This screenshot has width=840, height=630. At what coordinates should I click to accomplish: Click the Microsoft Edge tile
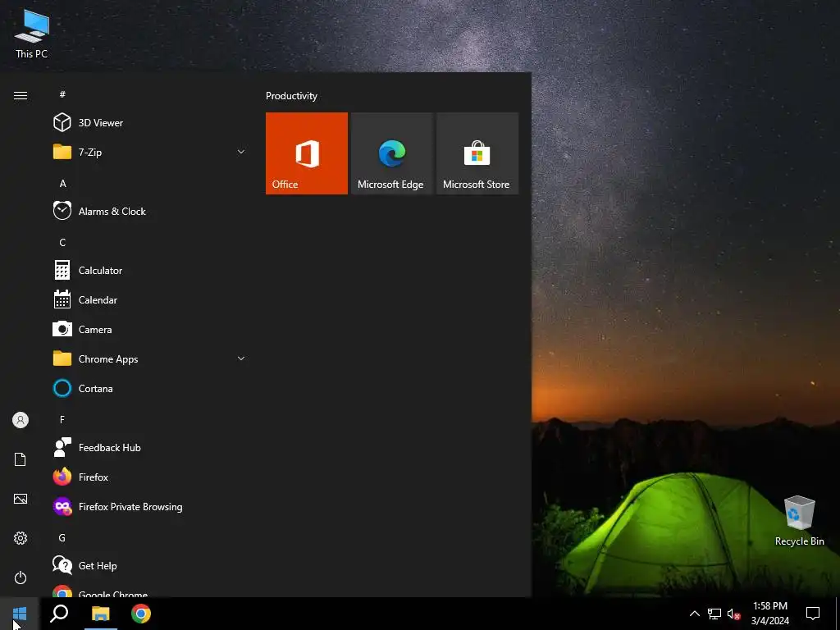point(391,153)
